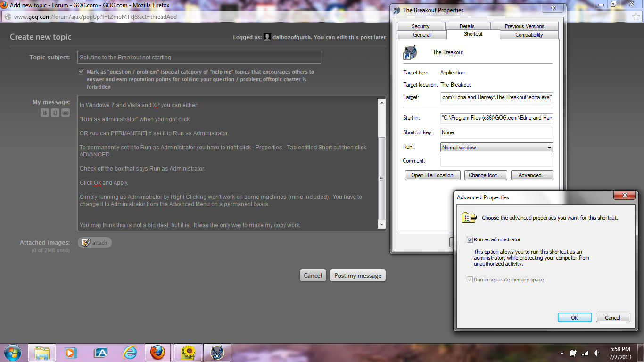Click the power battery tray icon
This screenshot has height=362, width=644.
pos(574,353)
